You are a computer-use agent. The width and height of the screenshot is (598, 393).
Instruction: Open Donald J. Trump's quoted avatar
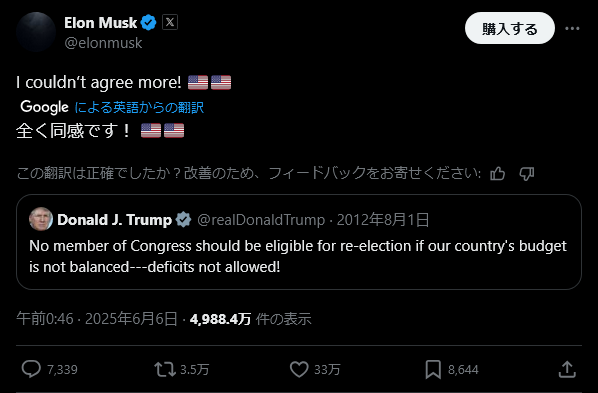click(x=41, y=219)
